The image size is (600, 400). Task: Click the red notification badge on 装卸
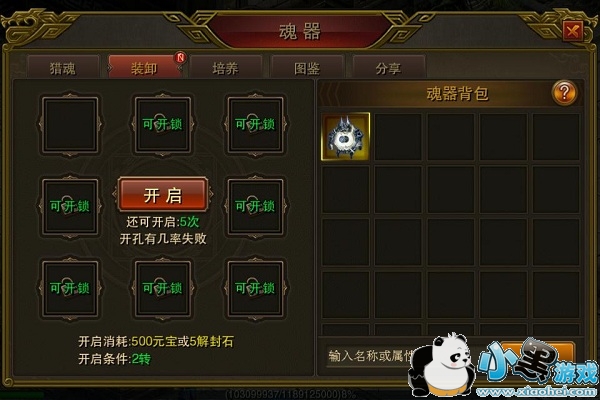181,57
